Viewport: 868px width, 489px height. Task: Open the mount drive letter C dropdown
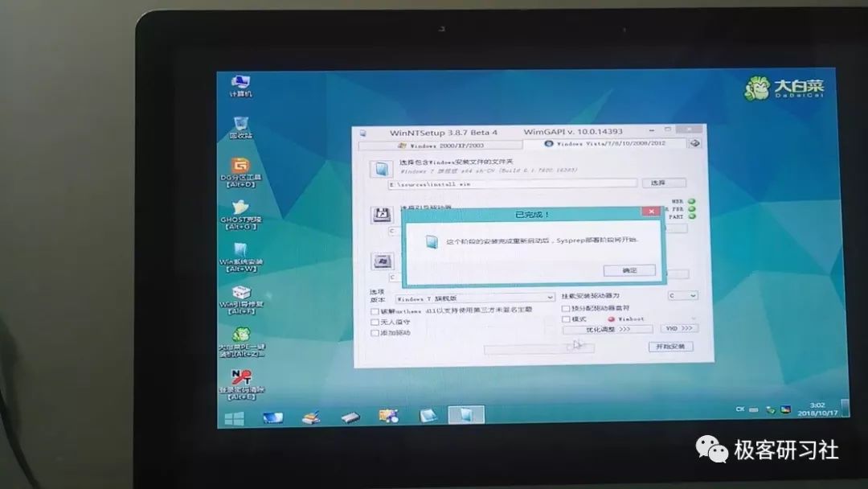(x=682, y=296)
